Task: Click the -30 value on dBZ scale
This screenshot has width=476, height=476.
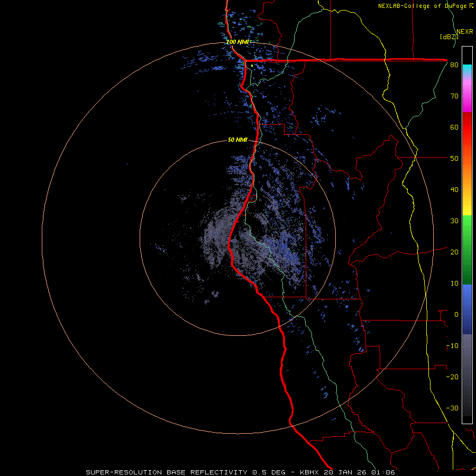Action: point(452,408)
